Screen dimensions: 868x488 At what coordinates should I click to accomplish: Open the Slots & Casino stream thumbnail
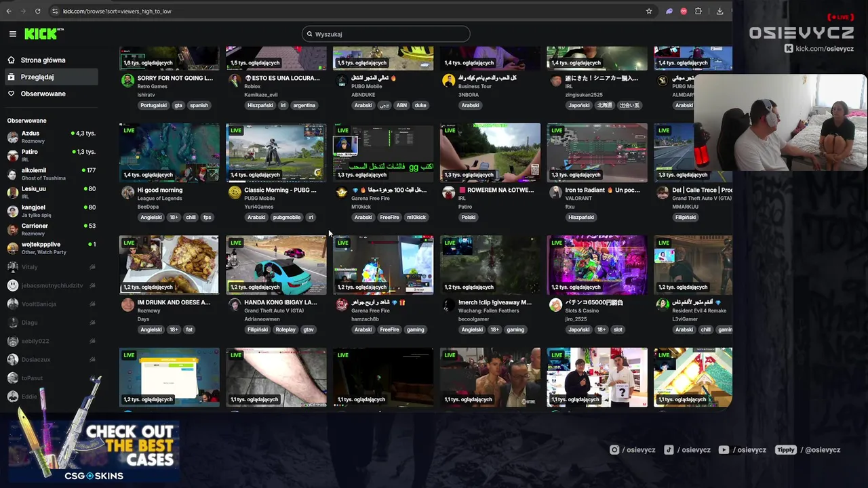point(597,265)
